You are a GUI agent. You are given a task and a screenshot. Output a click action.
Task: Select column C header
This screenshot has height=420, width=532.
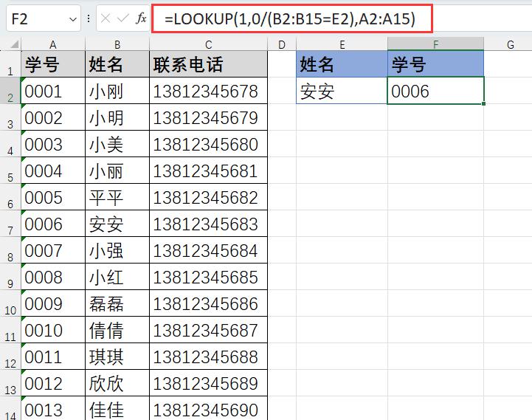[x=208, y=44]
